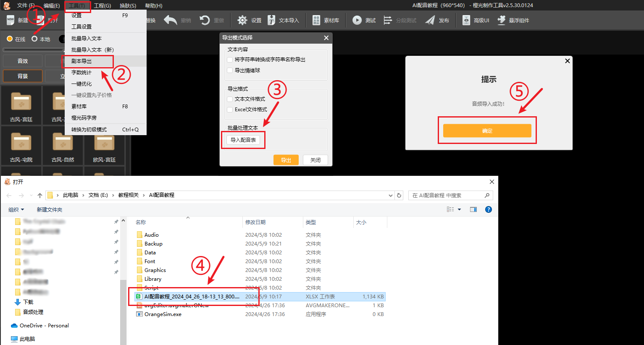Enable 导出情绪球 checkbox
The image size is (644, 345).
click(230, 71)
